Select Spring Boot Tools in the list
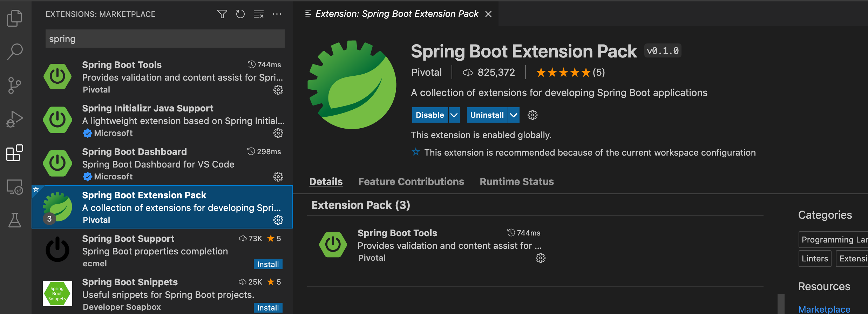This screenshot has width=868, height=314. (162, 76)
